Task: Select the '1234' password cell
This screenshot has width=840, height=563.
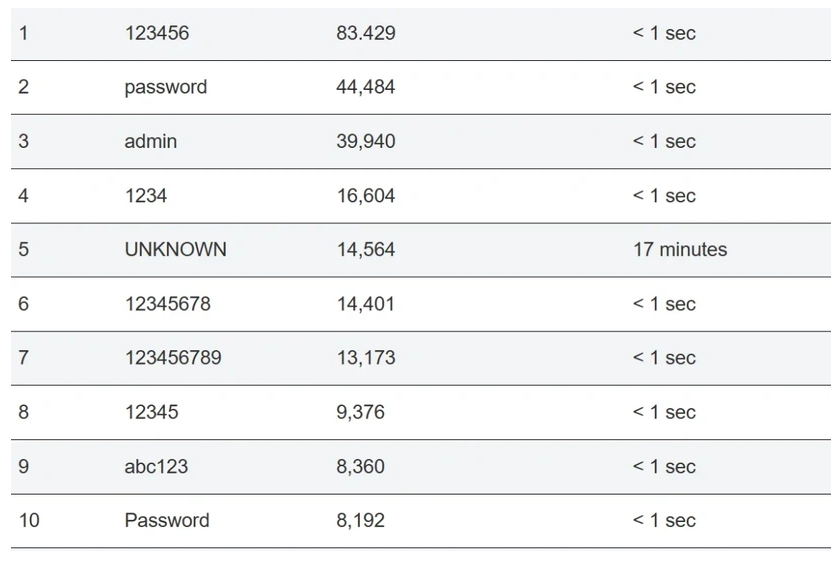Action: coord(145,196)
